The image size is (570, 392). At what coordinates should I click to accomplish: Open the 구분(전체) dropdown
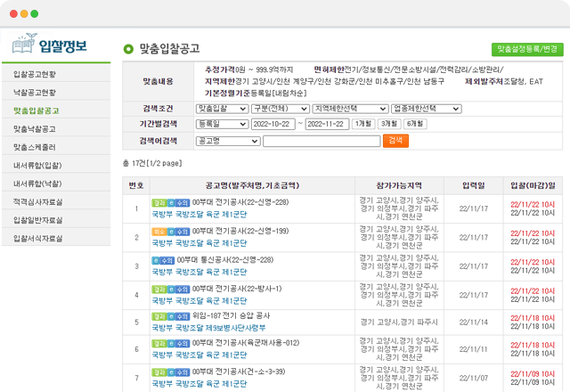[281, 109]
